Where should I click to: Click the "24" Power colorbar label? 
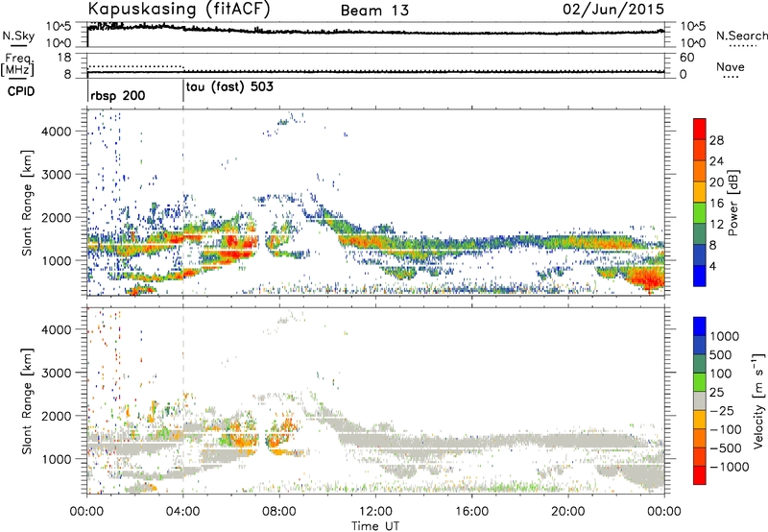(x=716, y=161)
